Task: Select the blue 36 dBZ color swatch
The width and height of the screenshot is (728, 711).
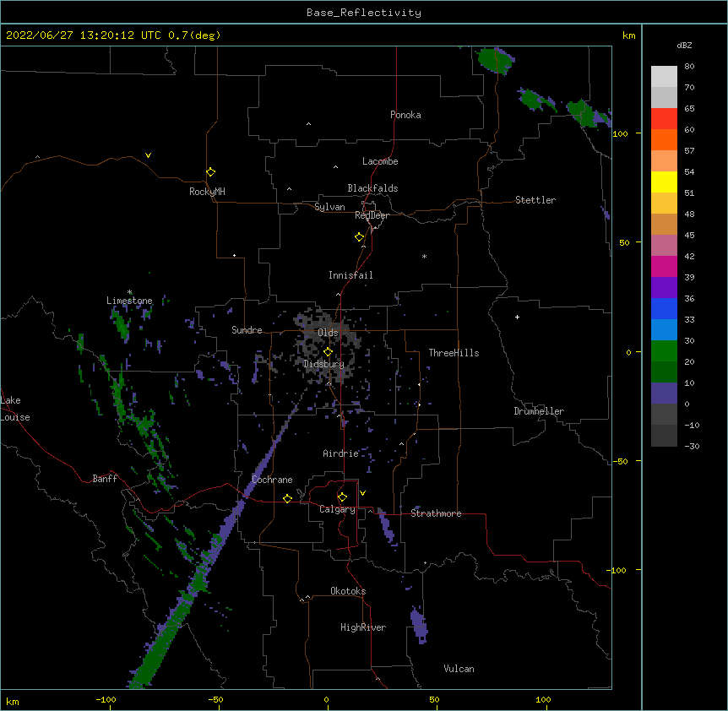Action: click(664, 308)
